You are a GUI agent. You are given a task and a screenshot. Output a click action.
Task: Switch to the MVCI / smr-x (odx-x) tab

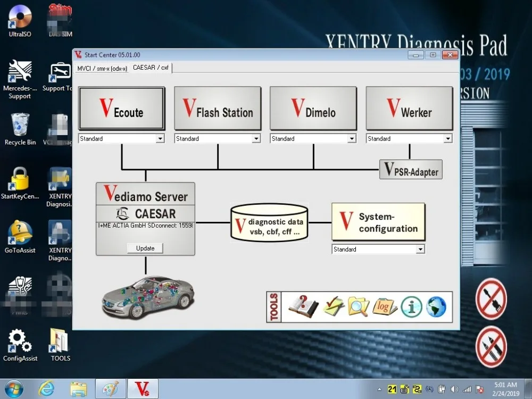[x=102, y=68]
